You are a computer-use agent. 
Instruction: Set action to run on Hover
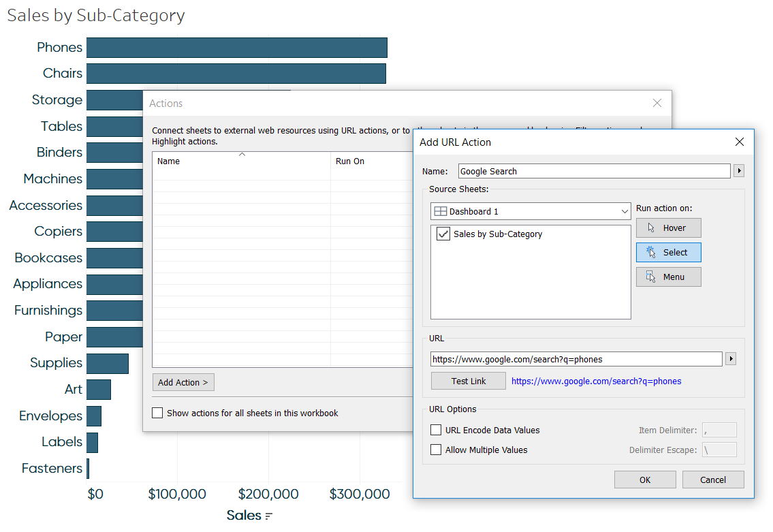point(668,228)
